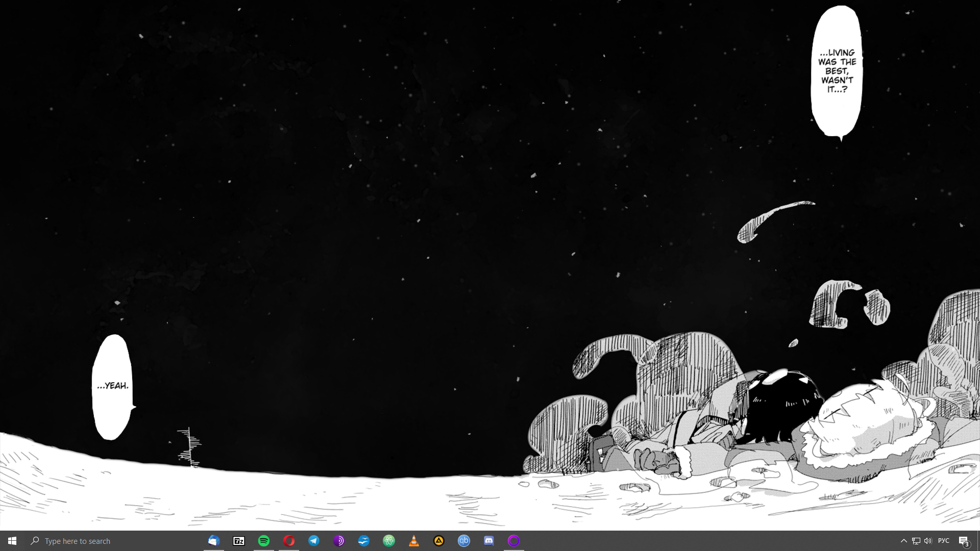Change the РУС input language
Image resolution: width=980 pixels, height=551 pixels.
944,541
